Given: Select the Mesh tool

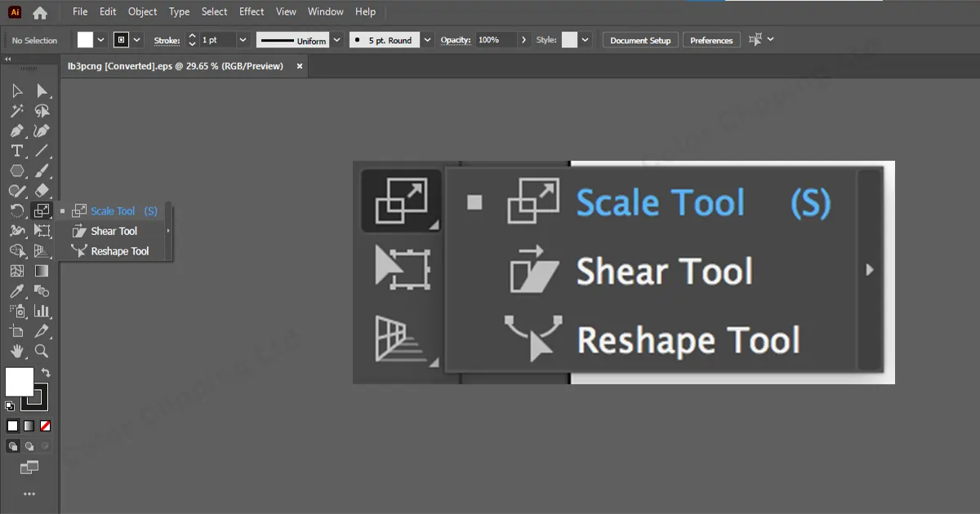Looking at the screenshot, I should [16, 271].
